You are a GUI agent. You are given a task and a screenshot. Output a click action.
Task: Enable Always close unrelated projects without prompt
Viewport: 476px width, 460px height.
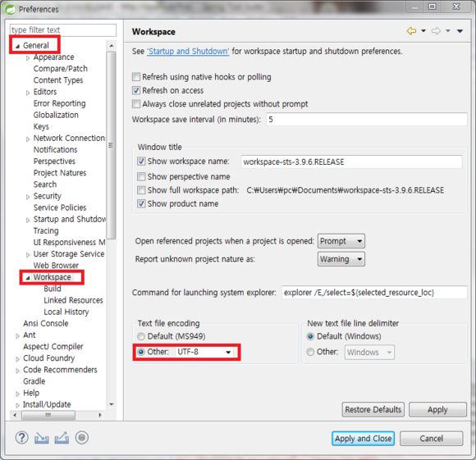point(136,104)
